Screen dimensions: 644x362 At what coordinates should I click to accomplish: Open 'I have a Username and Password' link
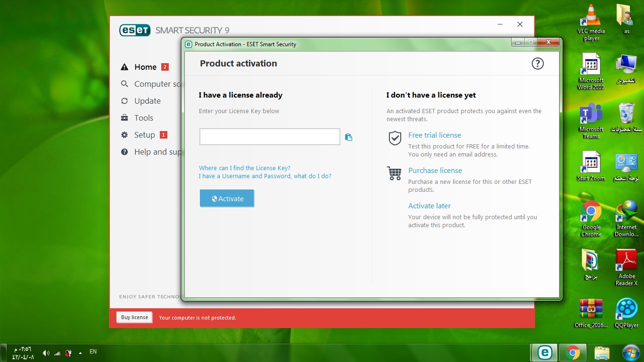point(265,176)
